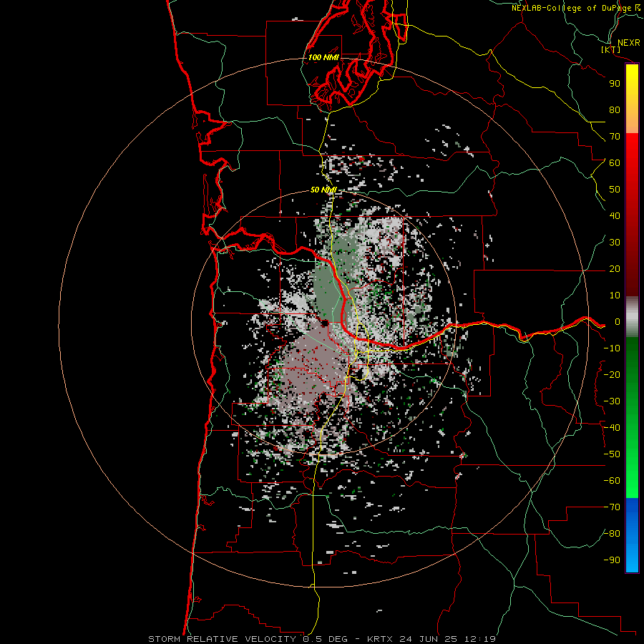This screenshot has height=644, width=644.
Task: Pick the orange segment near 70 on color bar
Action: click(632, 123)
